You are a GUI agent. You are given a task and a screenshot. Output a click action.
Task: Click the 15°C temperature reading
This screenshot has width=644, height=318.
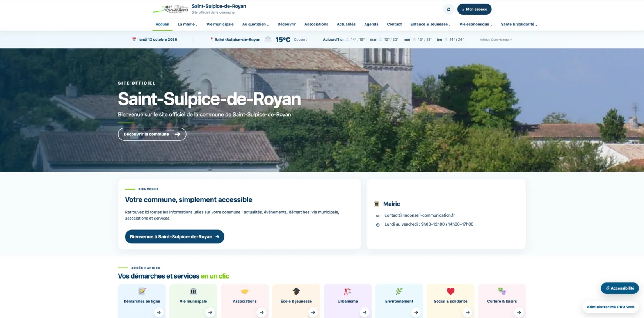tap(283, 39)
